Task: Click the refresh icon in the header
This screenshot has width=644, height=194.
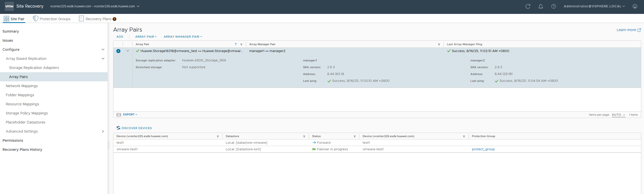Action: (x=528, y=6)
